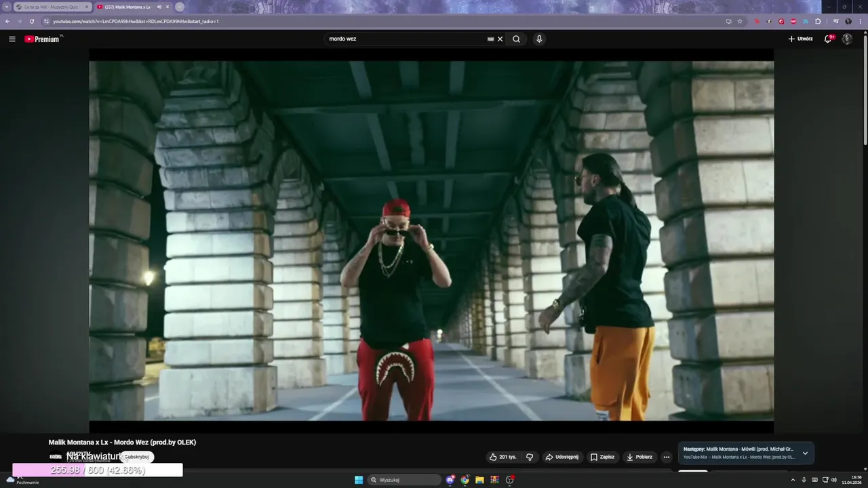868x488 pixels.
Task: Close the 'Co to za Hit' tab
Action: 87,7
